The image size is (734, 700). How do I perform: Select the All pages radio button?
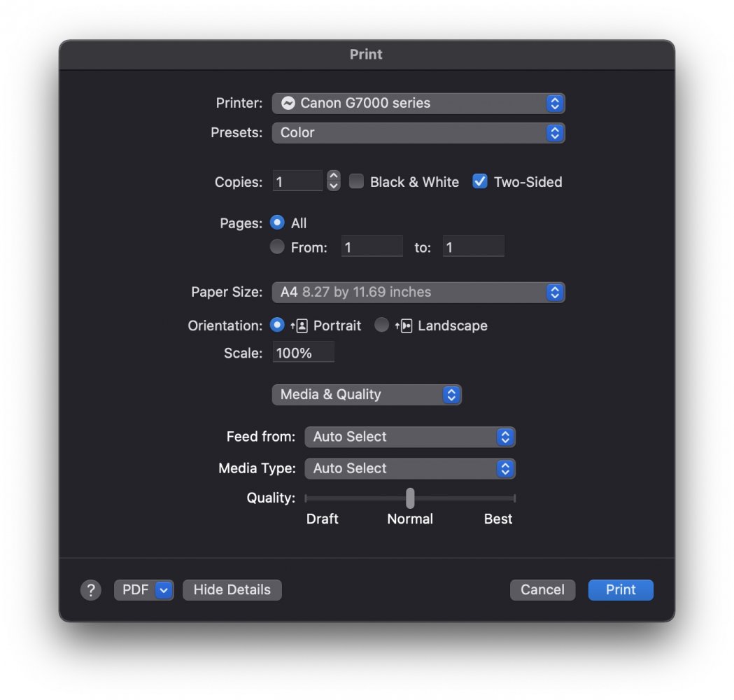point(278,223)
